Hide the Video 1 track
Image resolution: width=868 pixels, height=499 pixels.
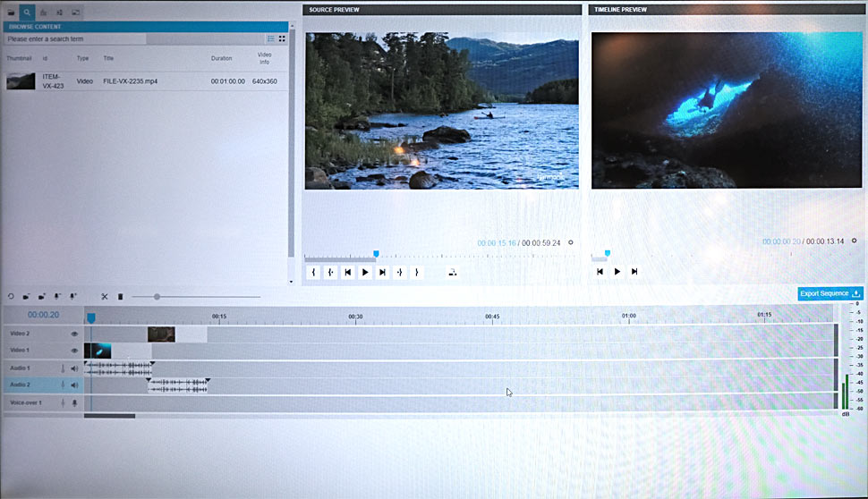tap(75, 351)
